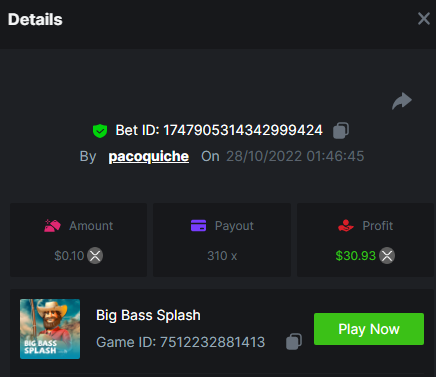Click the bet date 28/10/2022
The image size is (436, 377).
pos(264,156)
